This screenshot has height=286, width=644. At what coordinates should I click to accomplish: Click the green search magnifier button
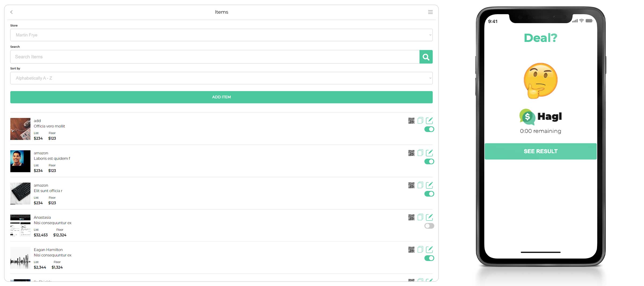pos(426,57)
